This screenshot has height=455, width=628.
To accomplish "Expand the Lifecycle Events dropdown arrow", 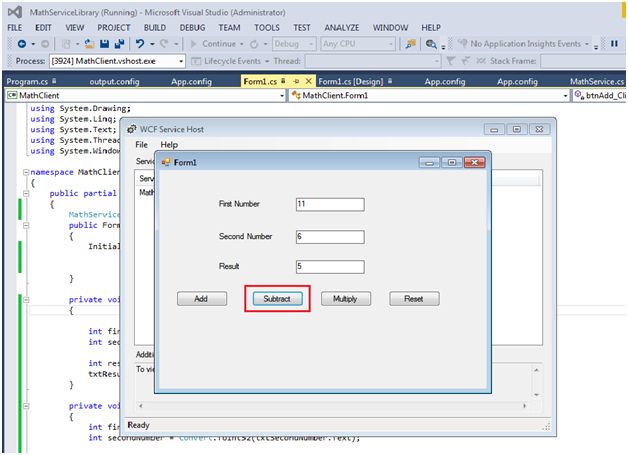I will coord(267,61).
